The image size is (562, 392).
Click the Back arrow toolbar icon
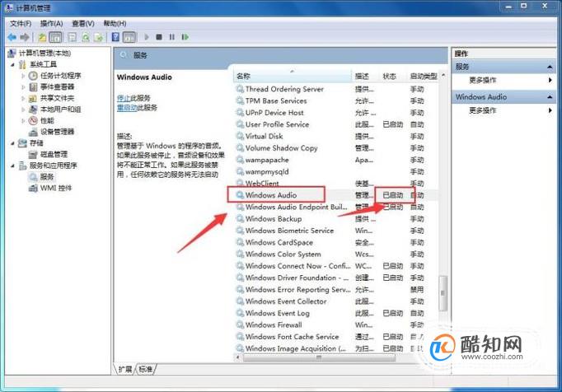click(x=12, y=37)
